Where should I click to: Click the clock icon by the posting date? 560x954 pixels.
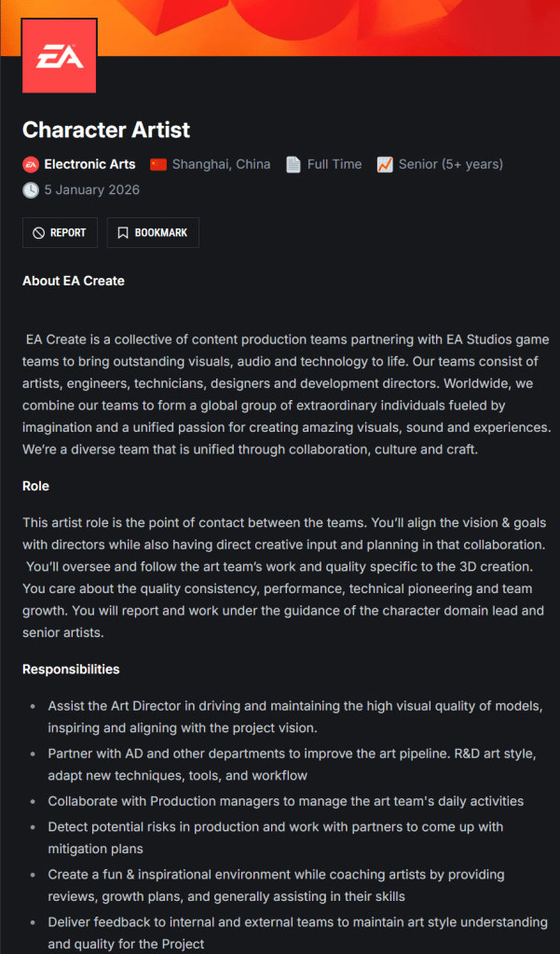[x=31, y=190]
